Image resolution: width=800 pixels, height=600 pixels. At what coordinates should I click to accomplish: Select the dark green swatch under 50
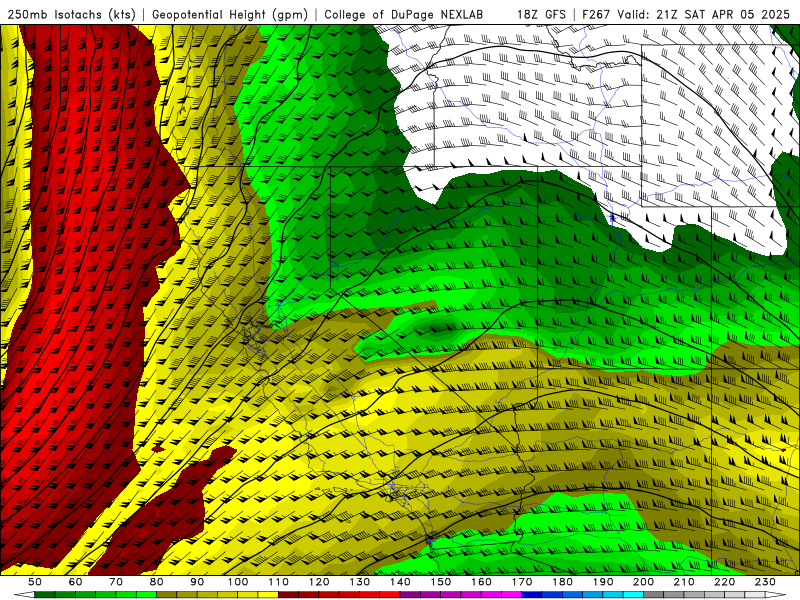click(x=45, y=595)
